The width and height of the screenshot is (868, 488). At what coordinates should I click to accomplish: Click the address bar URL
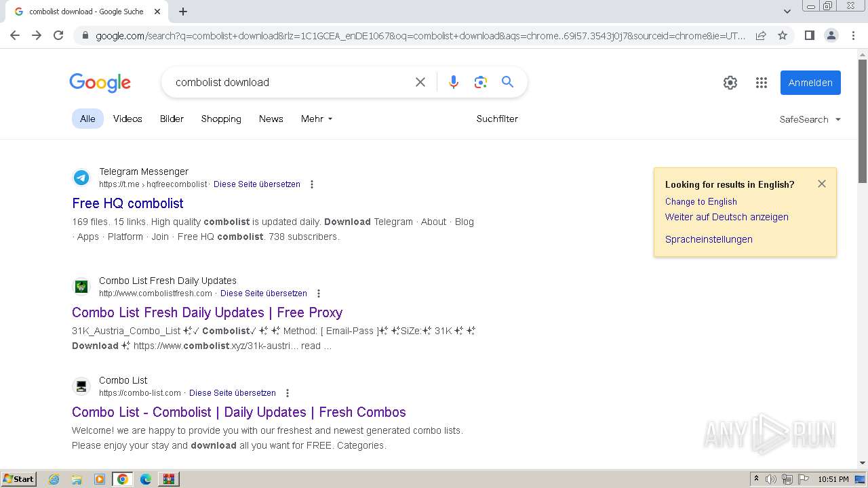point(420,35)
